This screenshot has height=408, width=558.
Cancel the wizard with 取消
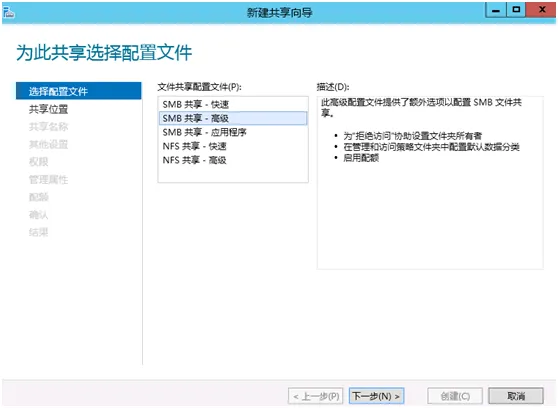(516, 396)
